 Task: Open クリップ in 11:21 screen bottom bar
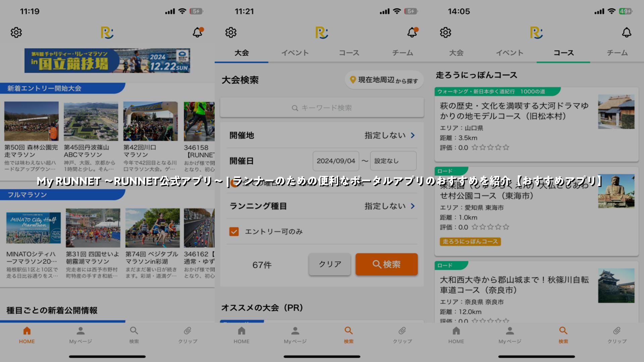402,335
